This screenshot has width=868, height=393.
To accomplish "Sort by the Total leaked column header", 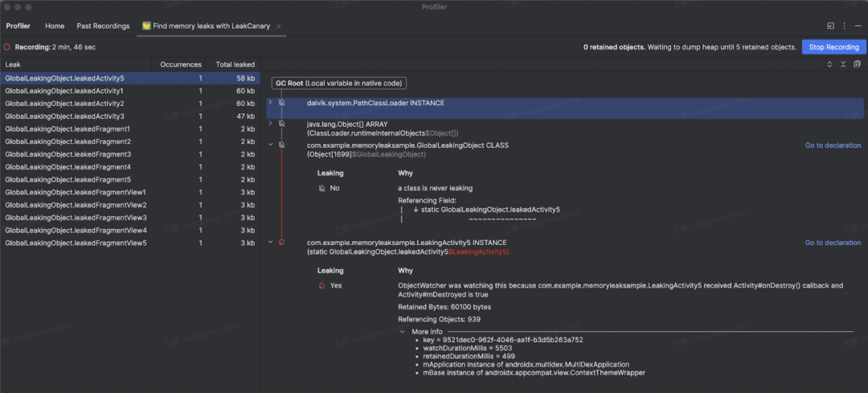I will pyautogui.click(x=233, y=65).
